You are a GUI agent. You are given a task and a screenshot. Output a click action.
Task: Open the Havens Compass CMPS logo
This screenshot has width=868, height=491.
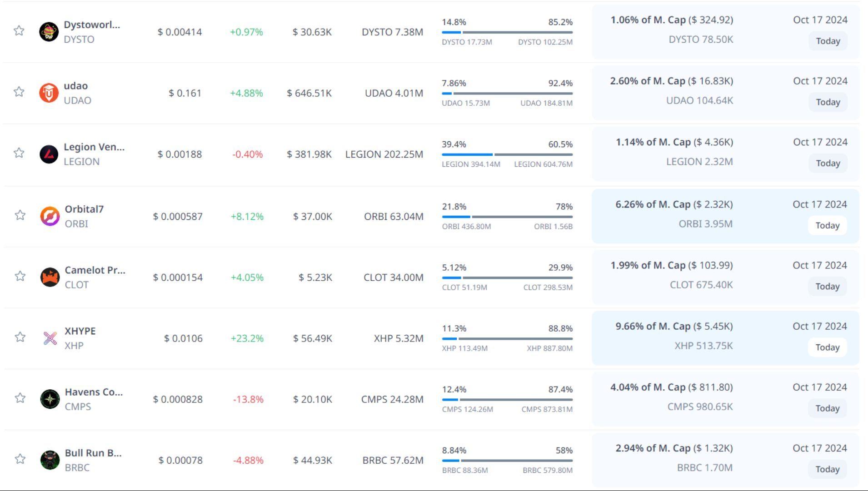50,399
